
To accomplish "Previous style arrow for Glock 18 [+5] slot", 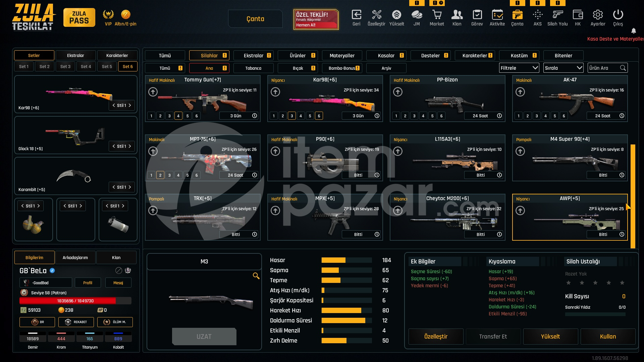I will [x=114, y=146].
